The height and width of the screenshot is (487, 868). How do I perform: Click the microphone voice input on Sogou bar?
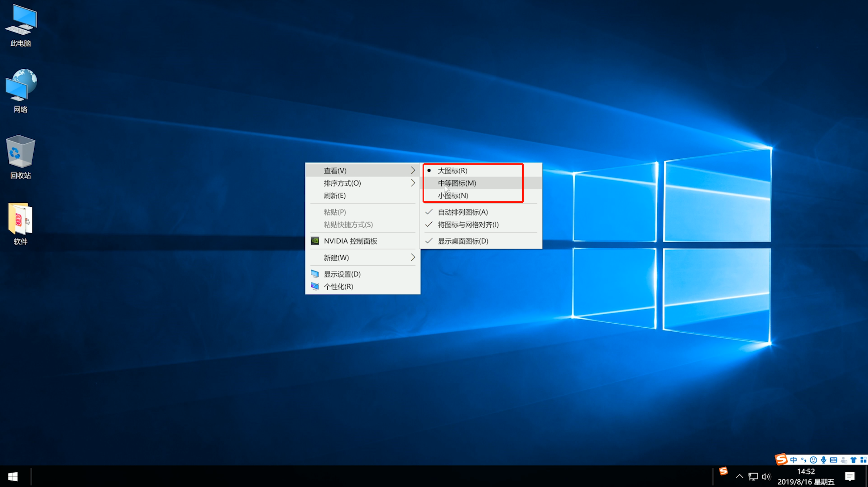[824, 460]
